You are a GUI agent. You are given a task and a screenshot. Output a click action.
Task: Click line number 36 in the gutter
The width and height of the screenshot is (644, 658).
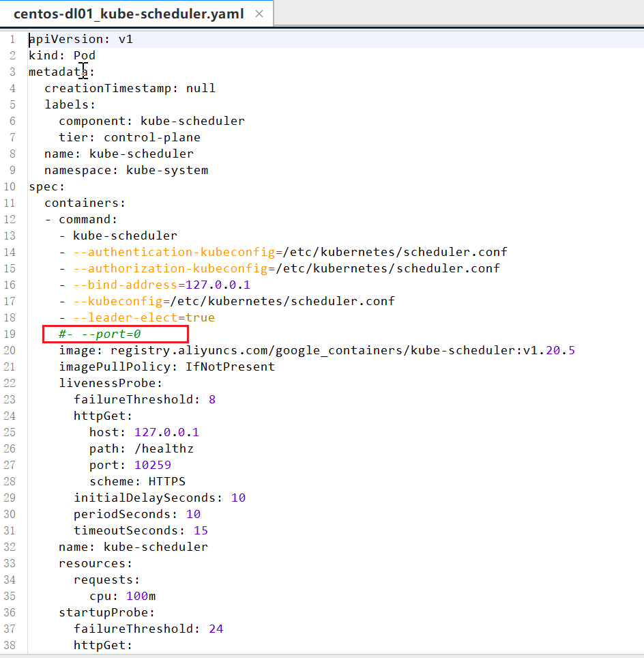pos(10,612)
